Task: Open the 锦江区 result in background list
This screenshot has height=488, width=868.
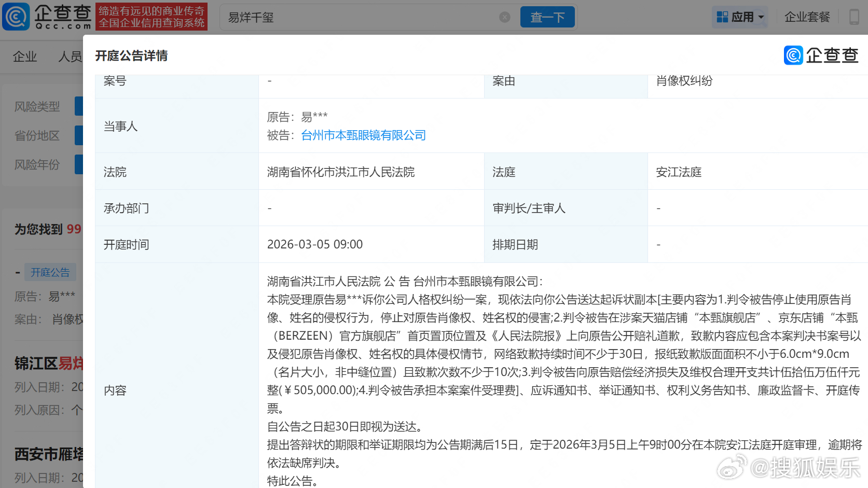Action: tap(49, 364)
